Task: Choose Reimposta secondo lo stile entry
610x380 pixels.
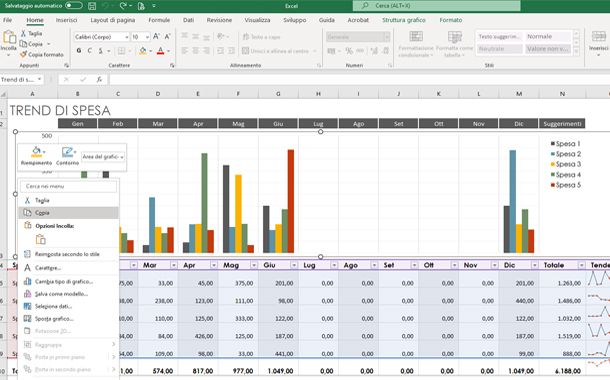Action: pos(68,254)
